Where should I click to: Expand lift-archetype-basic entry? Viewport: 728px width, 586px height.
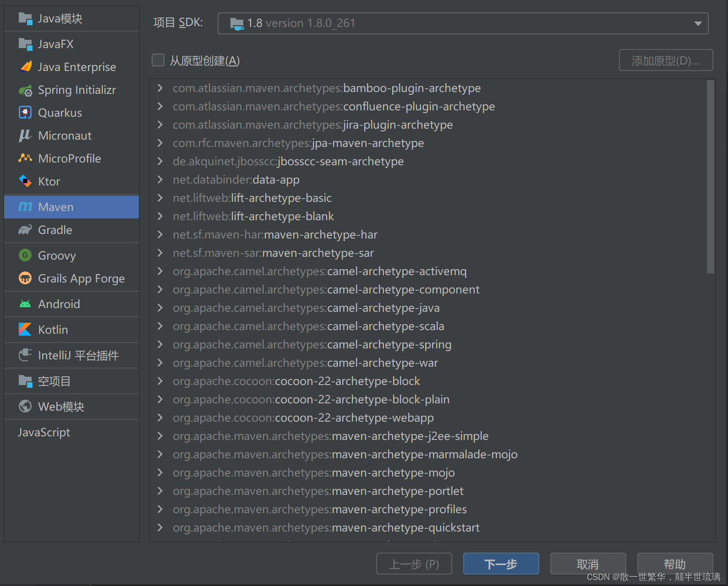160,198
